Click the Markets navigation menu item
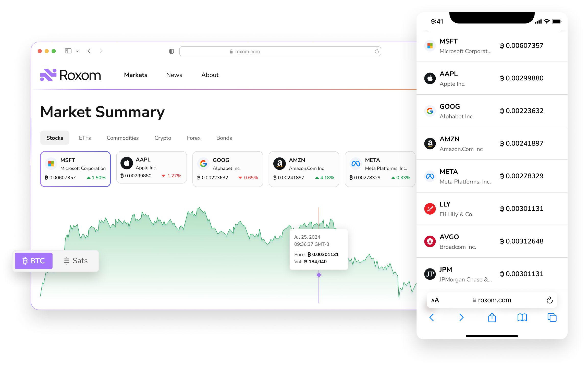The image size is (588, 368). point(135,75)
